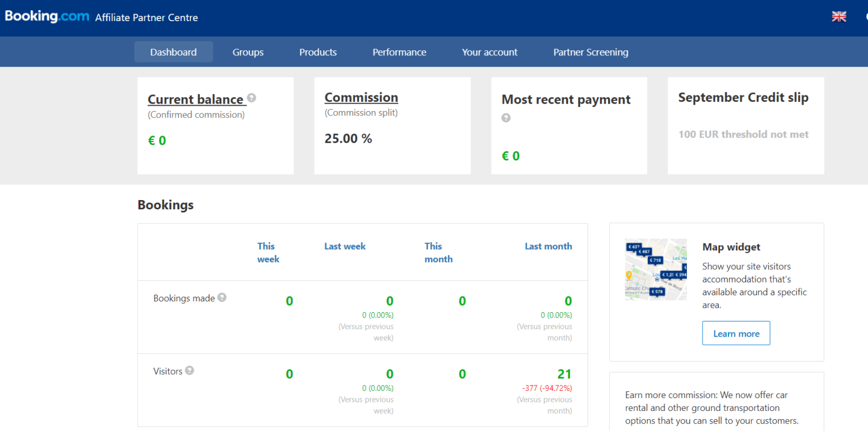Go to the Performance menu
This screenshot has width=868, height=431.
tap(399, 52)
